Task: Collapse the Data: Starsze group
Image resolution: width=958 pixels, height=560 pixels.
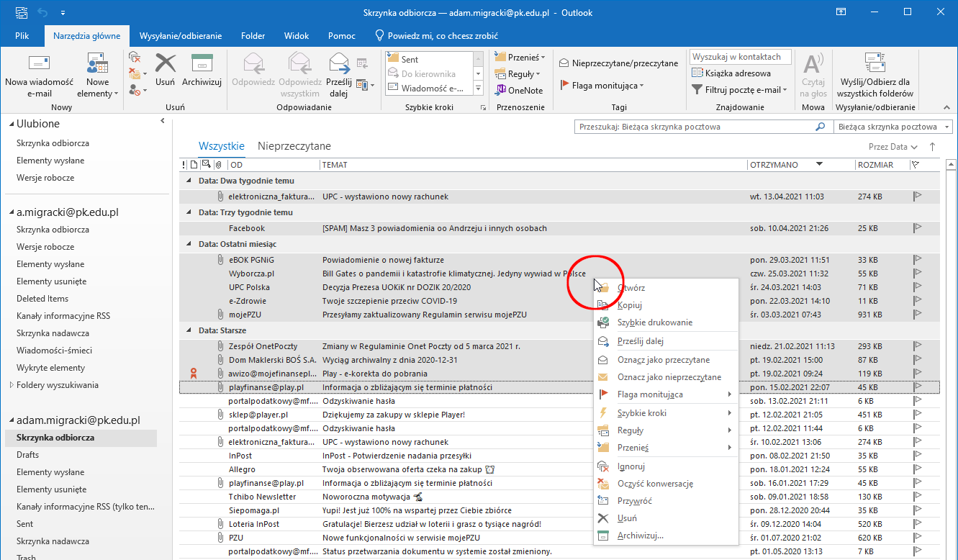Action: (189, 331)
